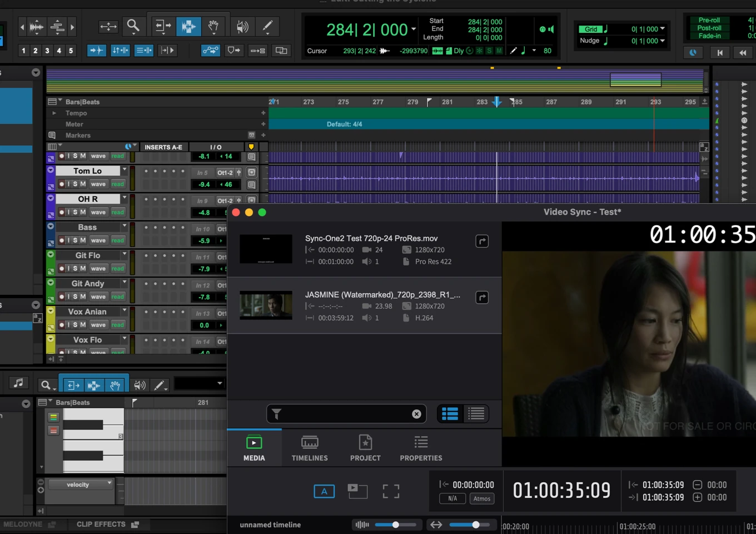Toggle Link Timeline and Edit Selection

tap(120, 51)
